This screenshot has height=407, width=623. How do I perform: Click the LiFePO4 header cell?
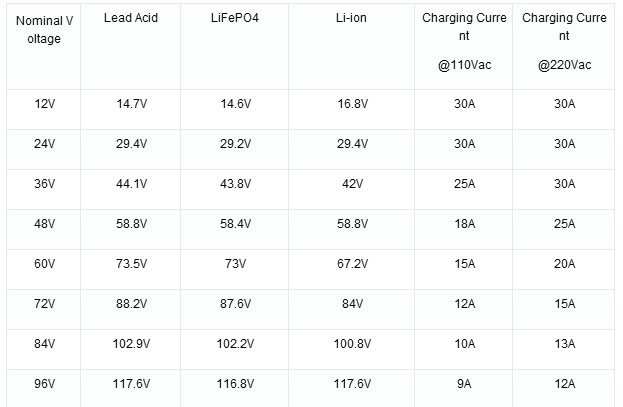235,47
